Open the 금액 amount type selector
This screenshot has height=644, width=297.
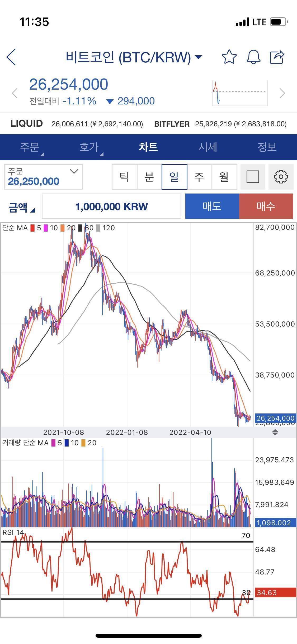[21, 207]
